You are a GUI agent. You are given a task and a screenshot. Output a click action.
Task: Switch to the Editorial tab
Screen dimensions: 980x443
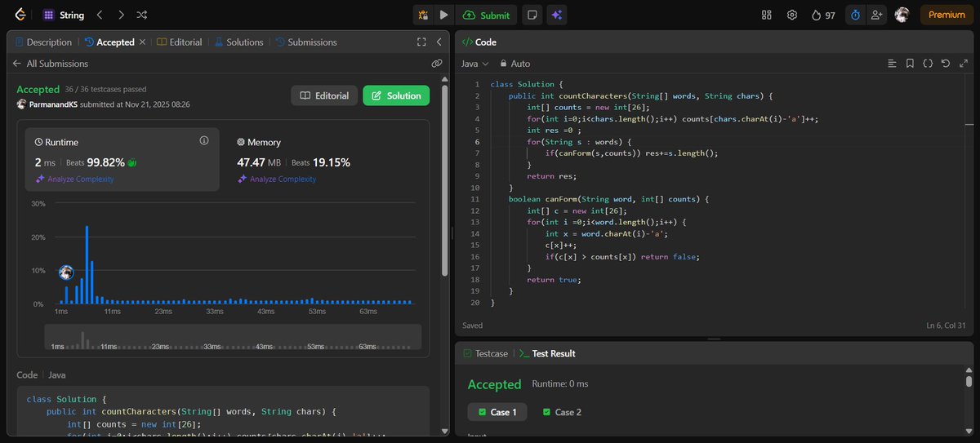(179, 42)
